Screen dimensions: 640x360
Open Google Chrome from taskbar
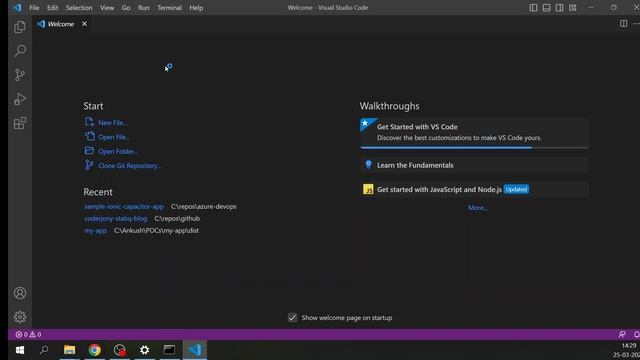tap(95, 350)
